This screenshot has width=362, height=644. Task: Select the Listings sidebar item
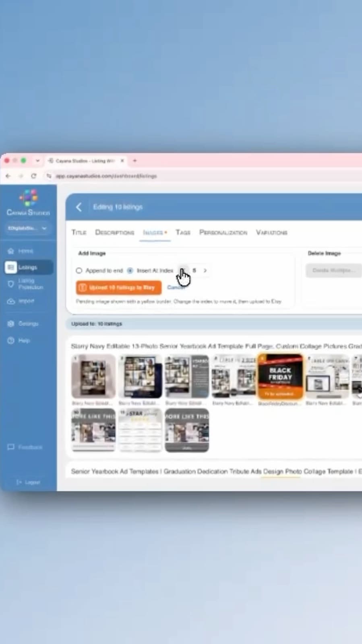click(28, 267)
